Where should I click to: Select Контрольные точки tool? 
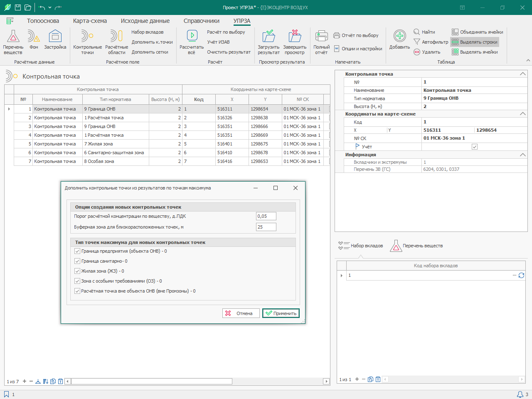87,42
